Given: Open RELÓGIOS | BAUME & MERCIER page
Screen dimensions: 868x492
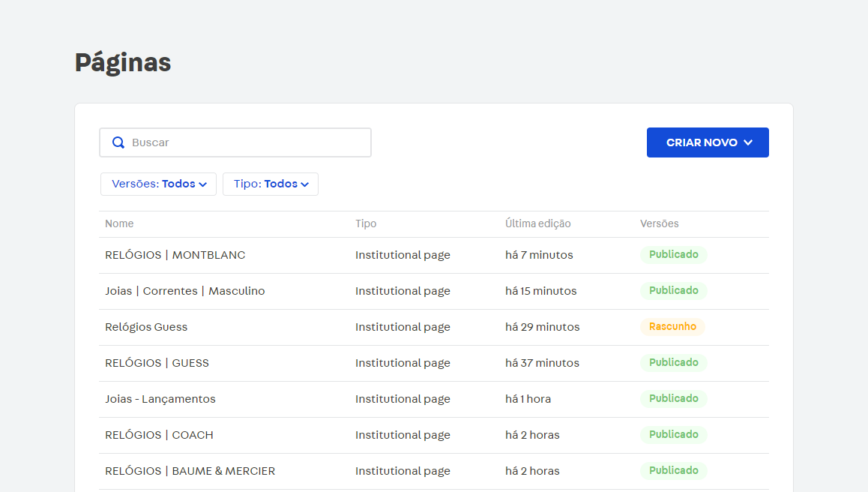Looking at the screenshot, I should point(190,471).
